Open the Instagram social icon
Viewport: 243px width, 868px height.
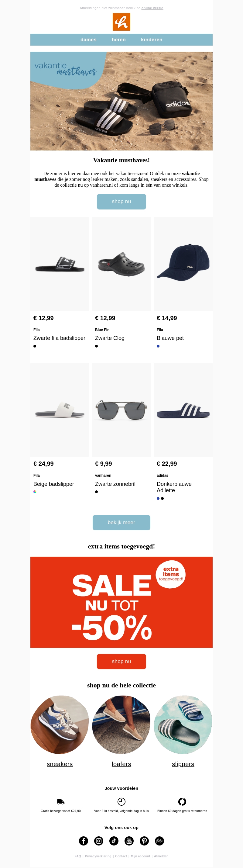pos(99,841)
